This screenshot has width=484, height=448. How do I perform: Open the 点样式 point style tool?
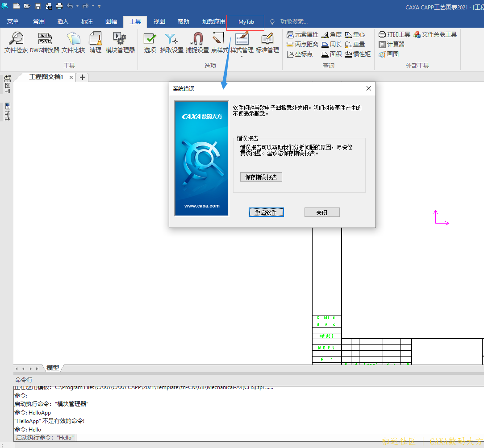(x=220, y=42)
